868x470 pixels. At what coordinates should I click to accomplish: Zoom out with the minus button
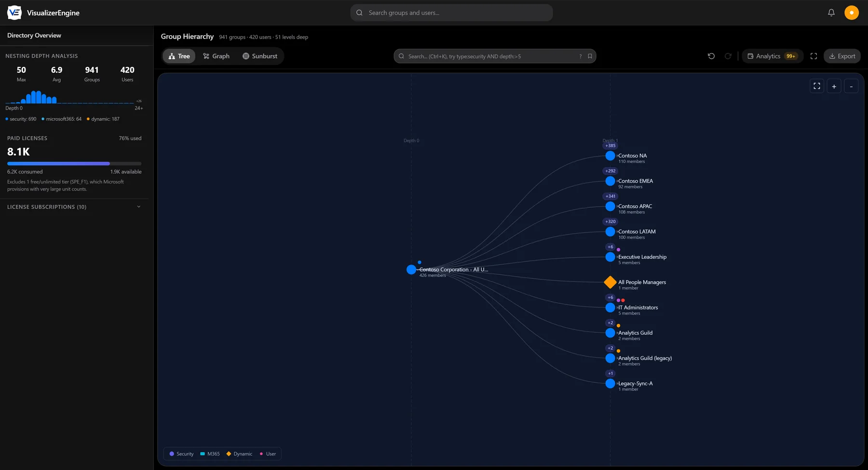pos(852,86)
